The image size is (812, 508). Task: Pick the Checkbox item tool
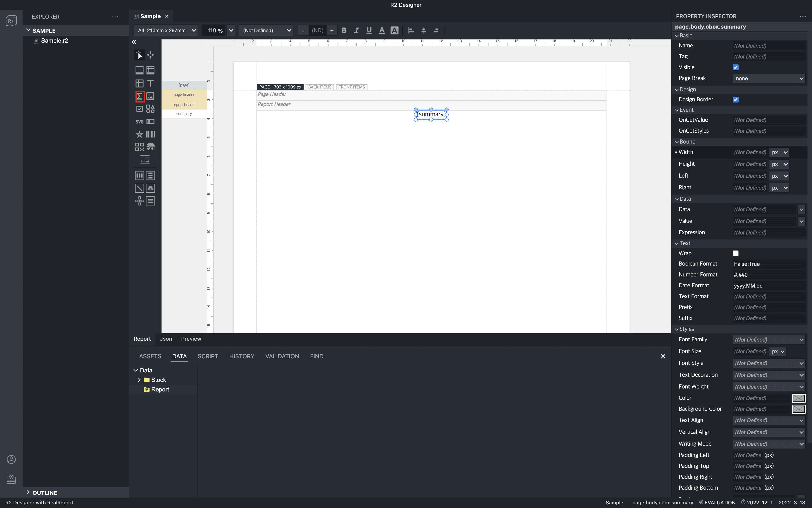[140, 109]
